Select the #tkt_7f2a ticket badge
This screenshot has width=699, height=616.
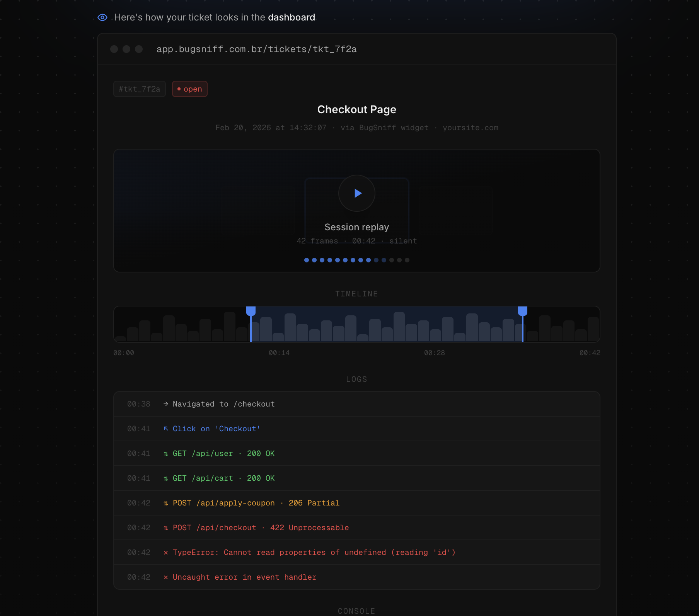pos(140,89)
